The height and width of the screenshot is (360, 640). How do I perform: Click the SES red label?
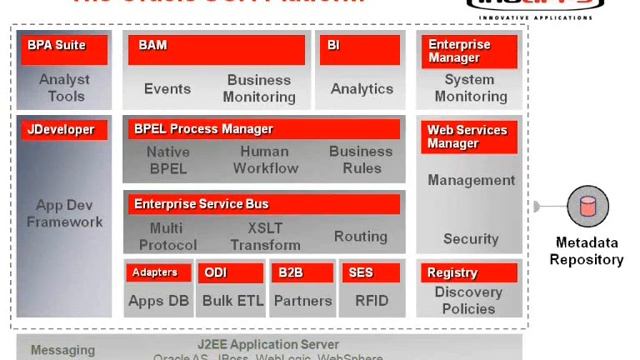coord(371,273)
